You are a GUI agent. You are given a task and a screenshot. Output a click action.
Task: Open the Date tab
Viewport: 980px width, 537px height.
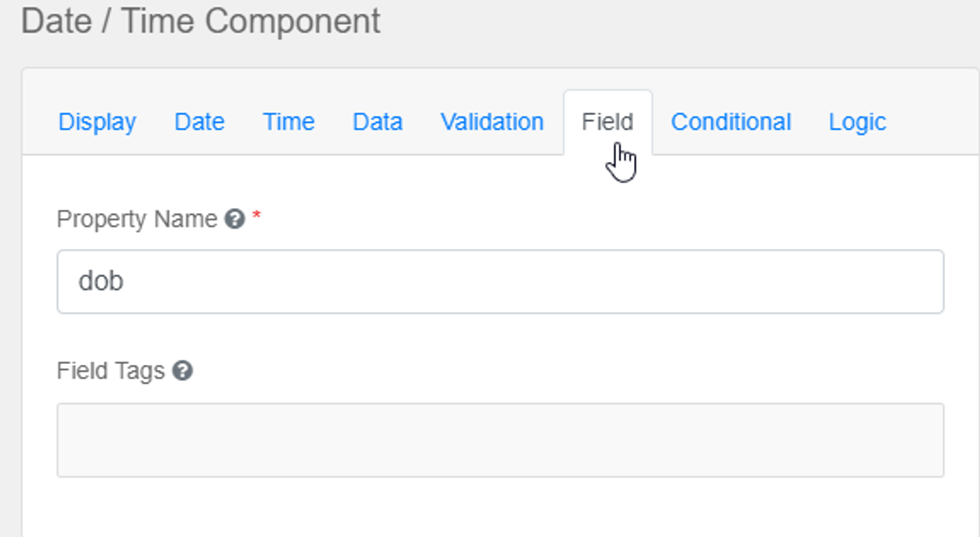pos(199,122)
